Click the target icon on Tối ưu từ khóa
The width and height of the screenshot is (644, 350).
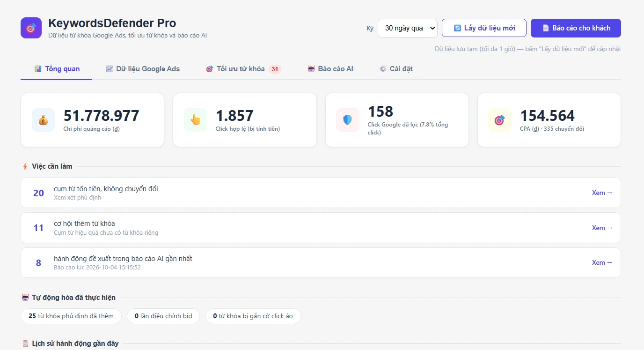[x=210, y=69]
